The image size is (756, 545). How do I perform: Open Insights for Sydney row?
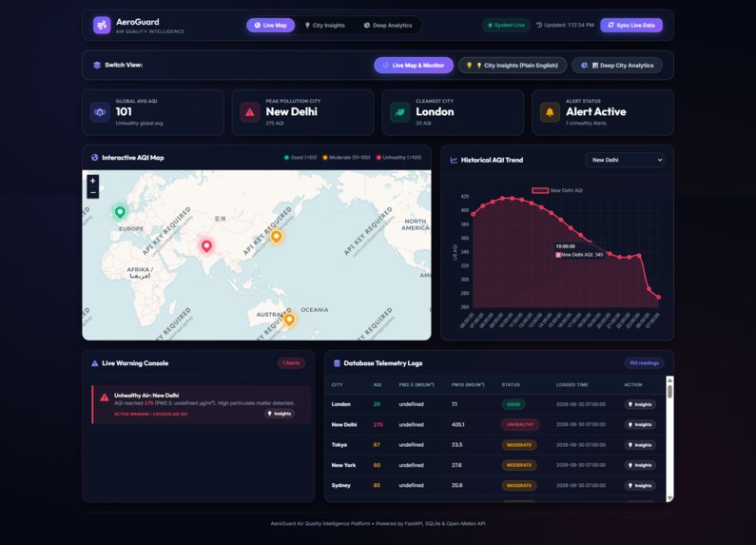pos(640,486)
